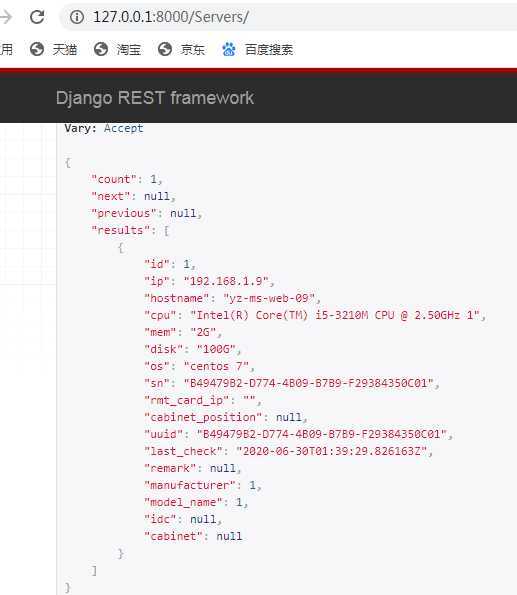Screen dimensions: 517x595
Task: Open the 天猫 bookmark
Action: [x=65, y=49]
